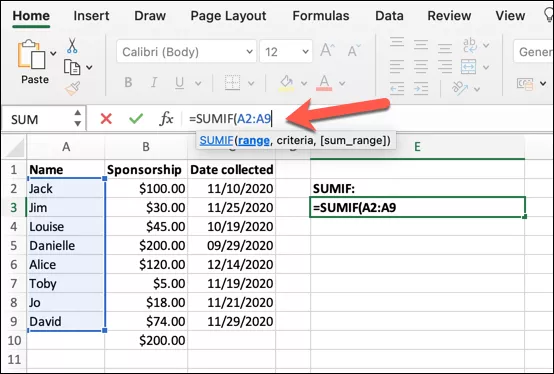This screenshot has height=374, width=554.
Task: Click the Merge & Center icon
Action: pos(468,67)
